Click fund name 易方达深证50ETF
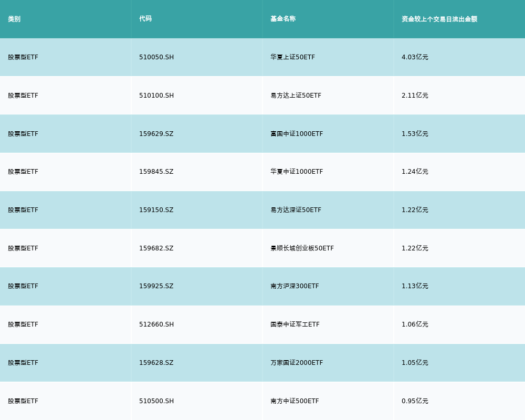Screen dimensions: 525x420 coord(296,210)
